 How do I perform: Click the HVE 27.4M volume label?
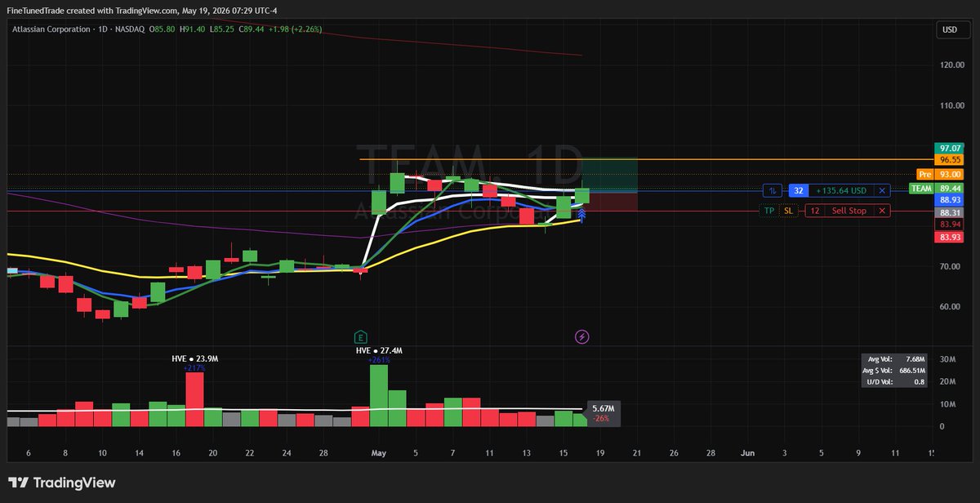tap(379, 350)
